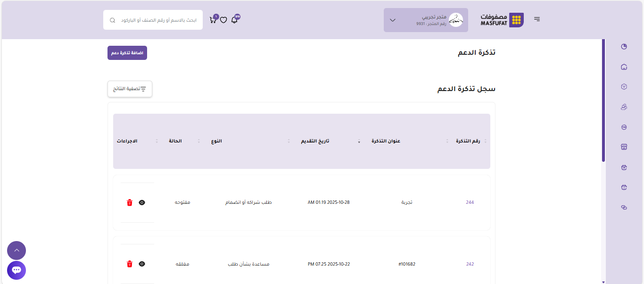Open the users icon in sidebar
This screenshot has width=644, height=284.
[x=624, y=107]
